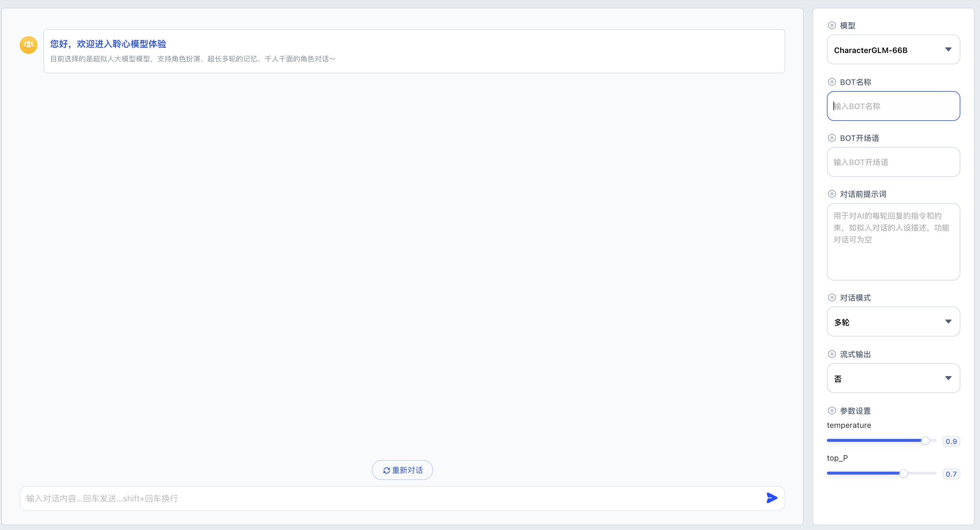
Task: Click the welcome description about 超拟人大模型
Action: point(193,59)
